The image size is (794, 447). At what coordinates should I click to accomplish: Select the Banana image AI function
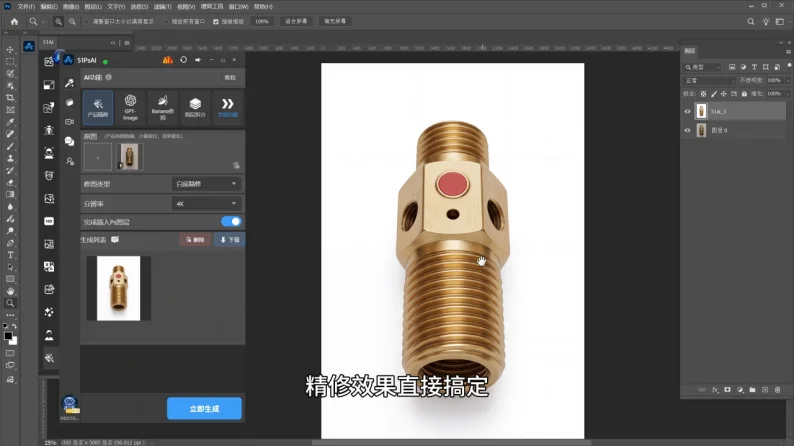(x=163, y=107)
